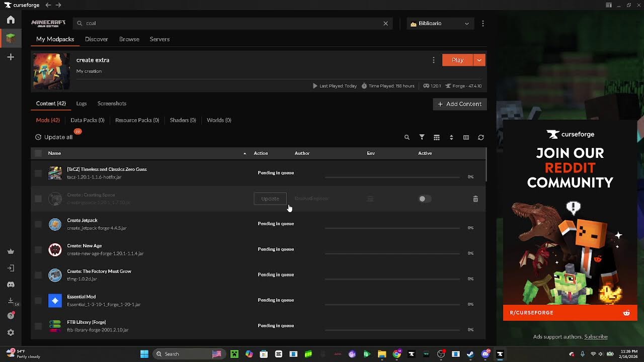Tick the checkbox for TaCZ Timeless and Classics

38,173
